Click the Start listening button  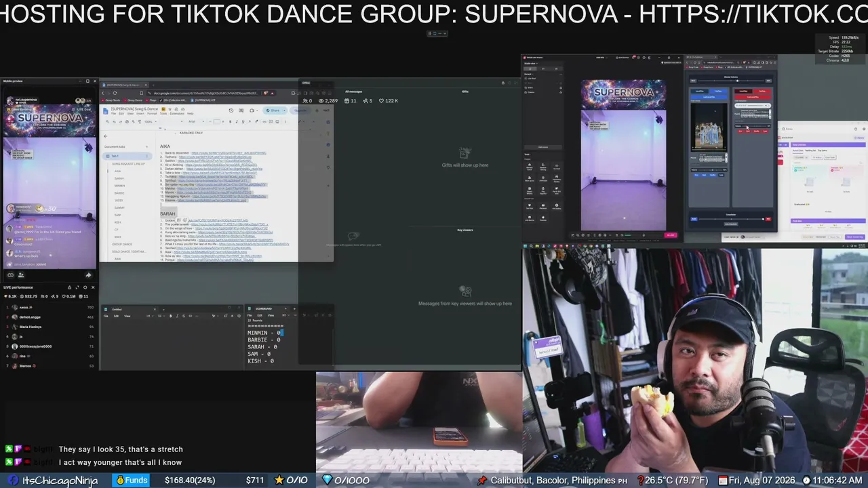[x=854, y=237]
